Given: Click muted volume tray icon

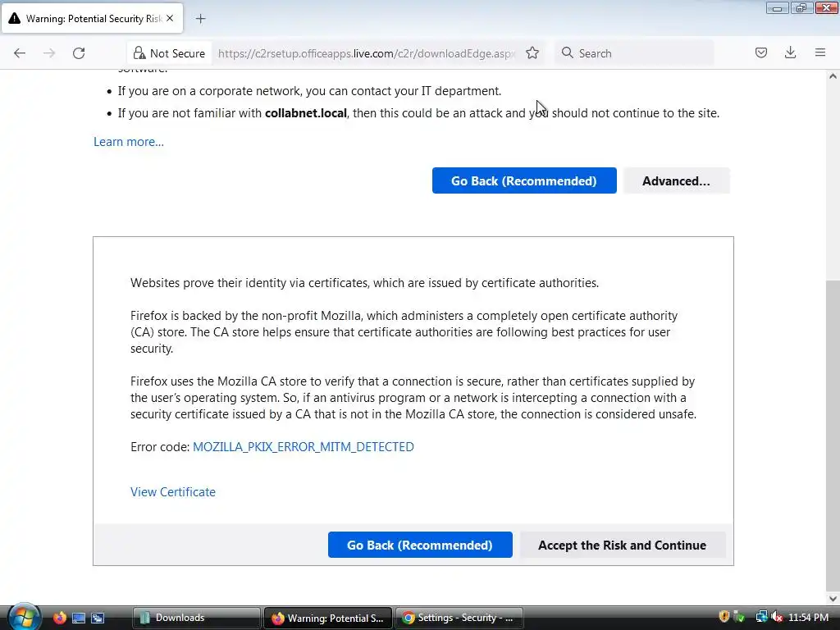Looking at the screenshot, I should point(777,617).
